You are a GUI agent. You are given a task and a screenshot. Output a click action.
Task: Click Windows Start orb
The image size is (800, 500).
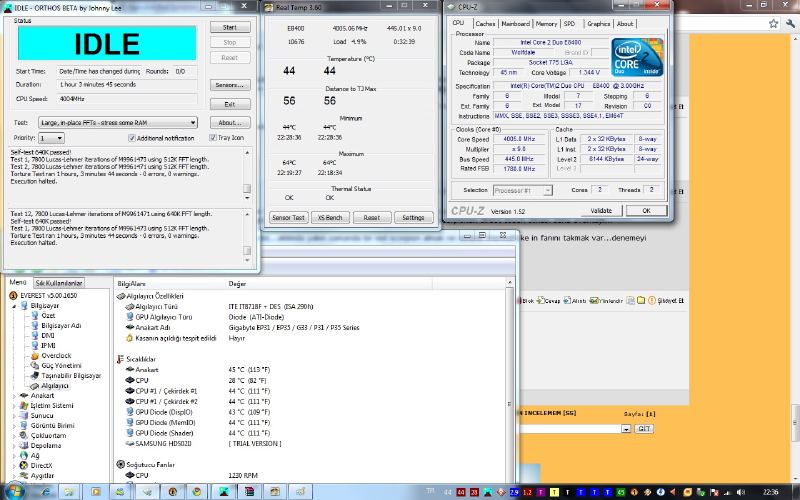[14, 491]
